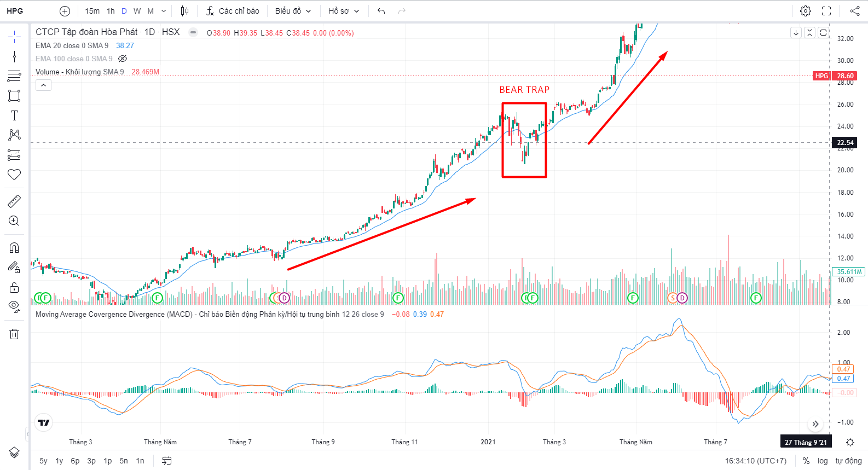The width and height of the screenshot is (868, 470).
Task: Open HPG symbol search
Action: coord(15,11)
